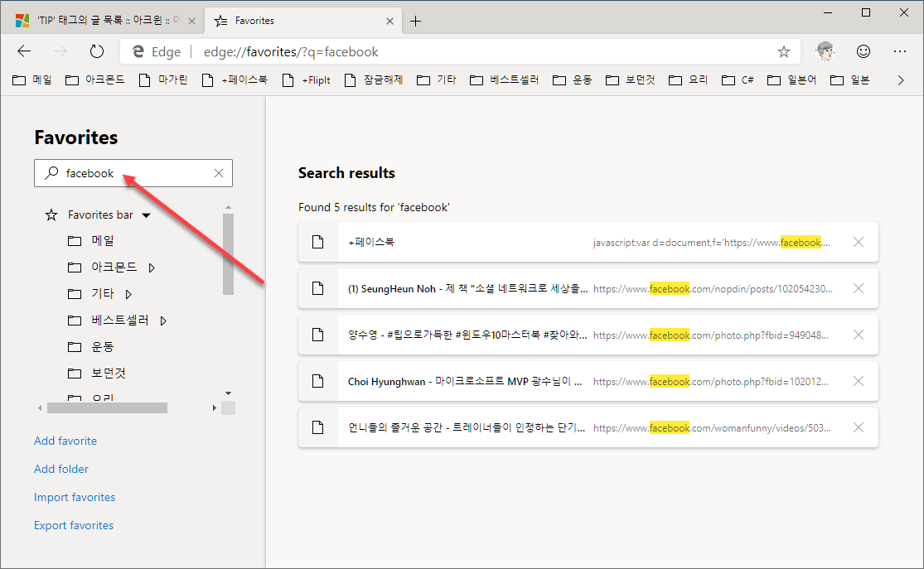This screenshot has height=569, width=924.
Task: Add this page to favorites star
Action: (783, 52)
